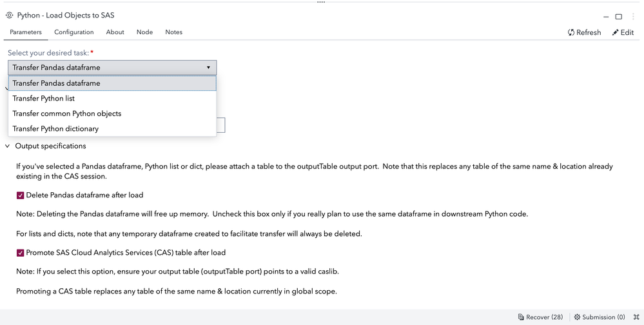This screenshot has width=644, height=325.
Task: Toggle Promote SAS Cloud Analytics Services table
Action: [21, 253]
